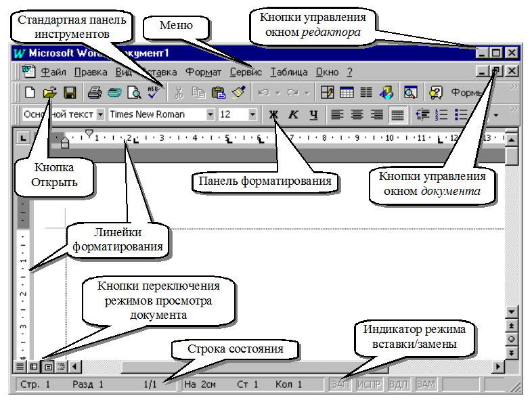Copy selection using Copy icon
Viewport: 532px width, 400px height.
tap(198, 92)
